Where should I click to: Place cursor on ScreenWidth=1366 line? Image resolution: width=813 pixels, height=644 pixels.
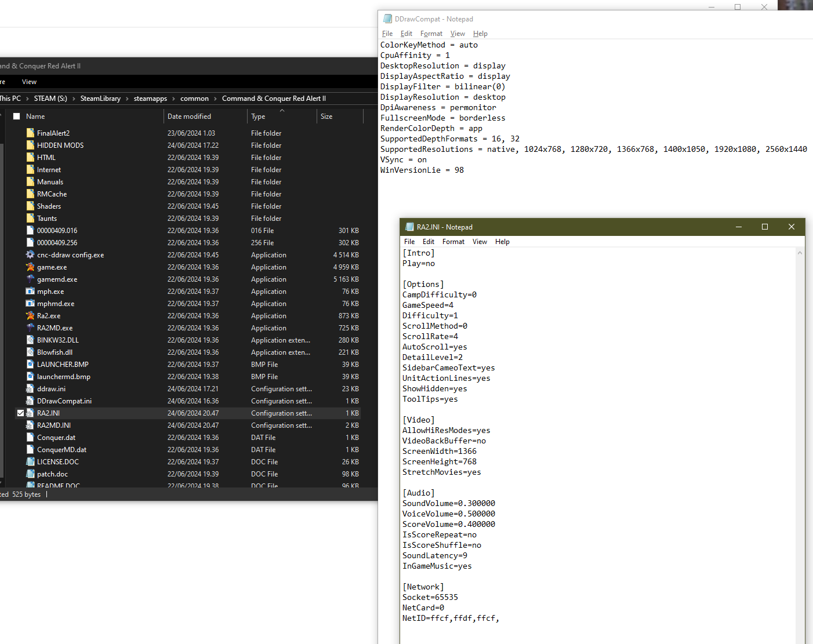[x=440, y=451]
